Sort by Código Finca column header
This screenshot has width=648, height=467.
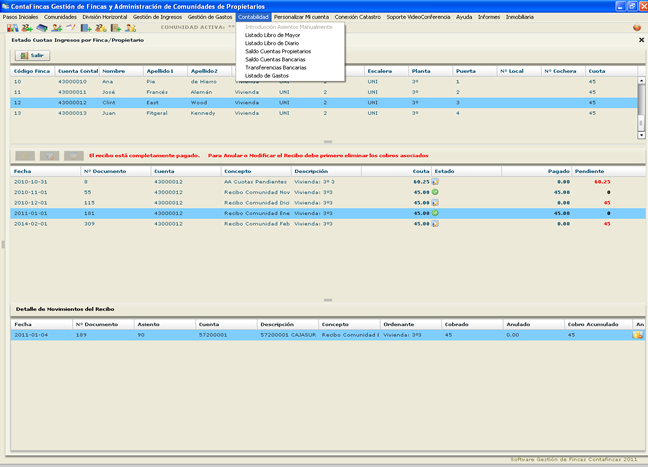tap(32, 71)
